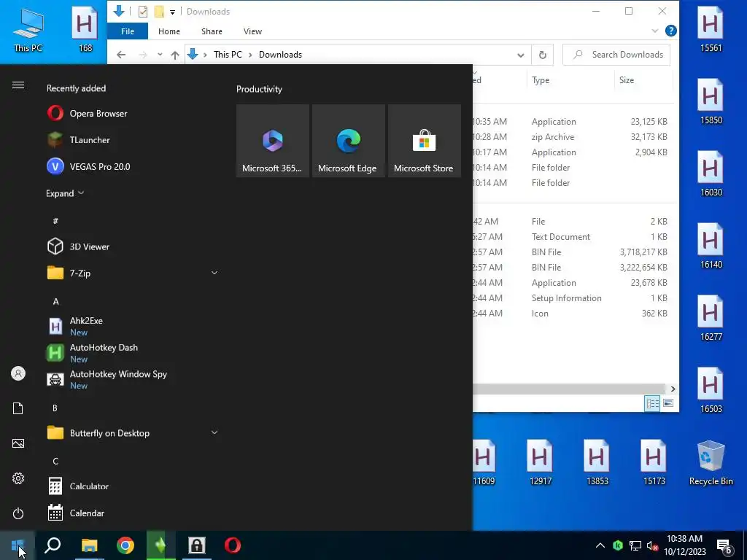The width and height of the screenshot is (747, 560).
Task: Open Pictures from Start sidebar
Action: [18, 443]
